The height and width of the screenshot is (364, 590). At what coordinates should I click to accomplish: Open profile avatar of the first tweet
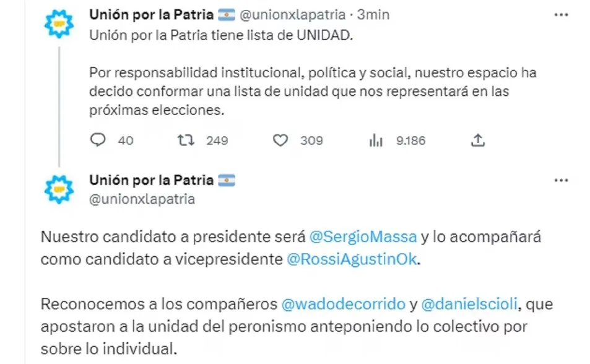click(x=59, y=25)
